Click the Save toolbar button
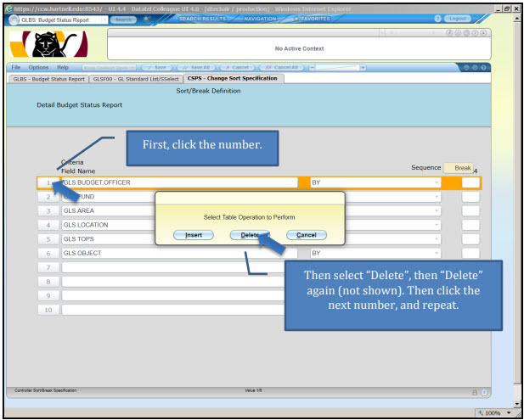The image size is (524, 420). [155, 67]
